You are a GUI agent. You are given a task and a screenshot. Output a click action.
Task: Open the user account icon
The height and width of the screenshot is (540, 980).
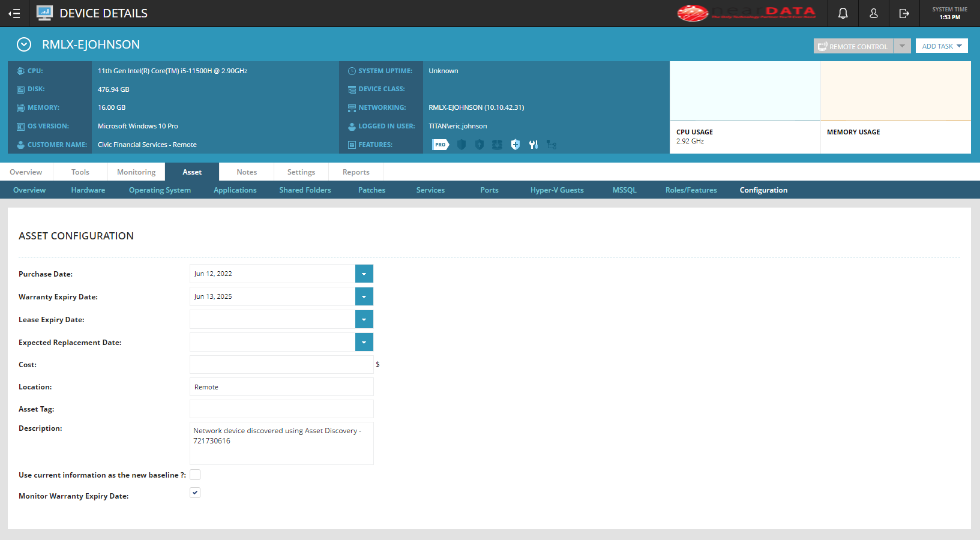click(874, 13)
